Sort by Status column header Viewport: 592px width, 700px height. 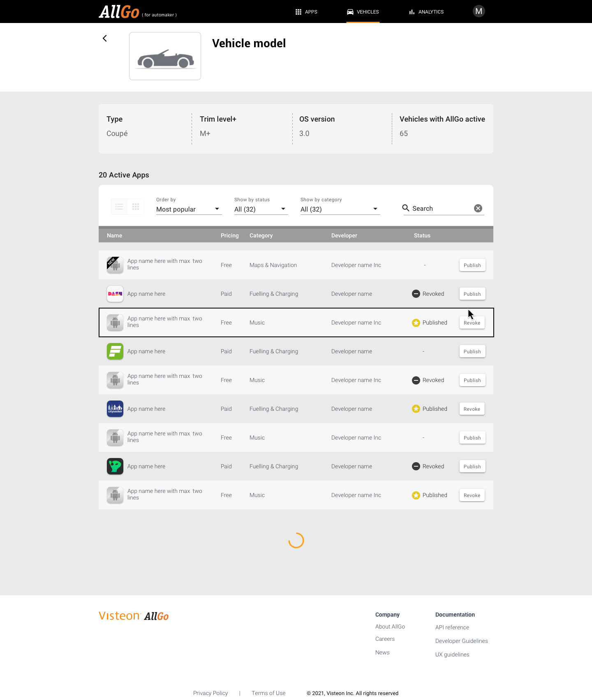[x=422, y=235]
